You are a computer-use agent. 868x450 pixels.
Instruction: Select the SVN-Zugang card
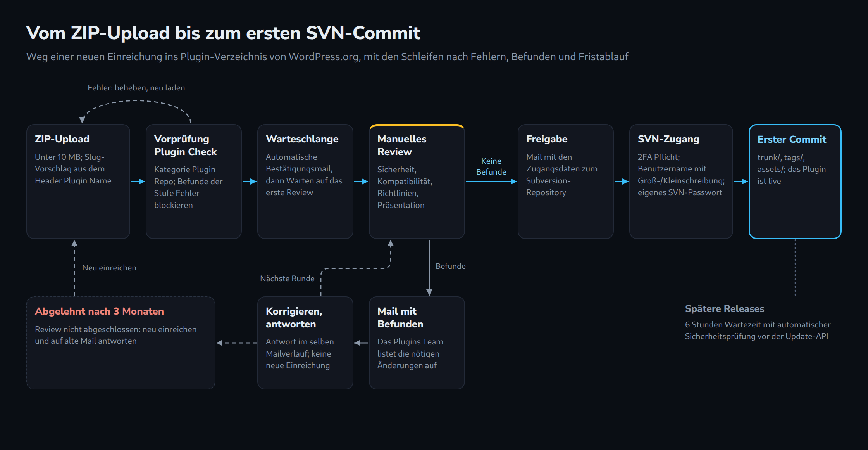[681, 182]
